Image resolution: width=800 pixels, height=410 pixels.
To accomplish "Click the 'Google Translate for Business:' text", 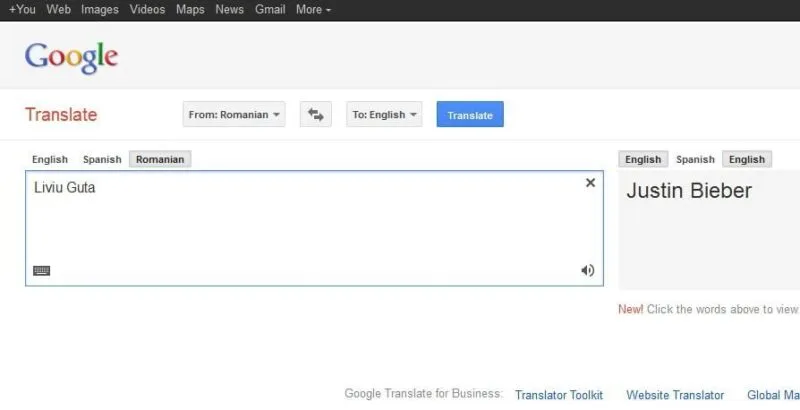I will pyautogui.click(x=423, y=394).
